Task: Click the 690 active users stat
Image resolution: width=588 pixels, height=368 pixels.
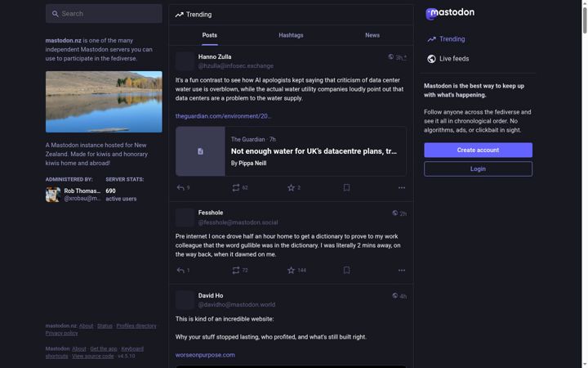Action: tap(121, 195)
